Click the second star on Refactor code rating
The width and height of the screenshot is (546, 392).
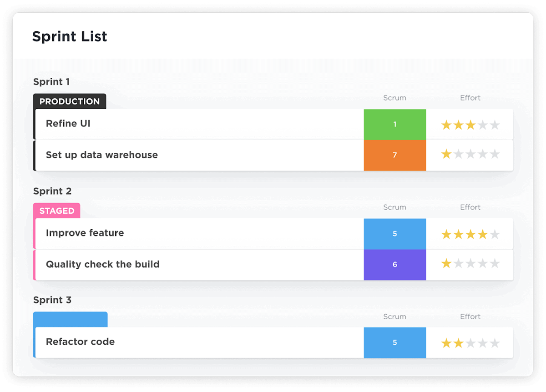458,342
